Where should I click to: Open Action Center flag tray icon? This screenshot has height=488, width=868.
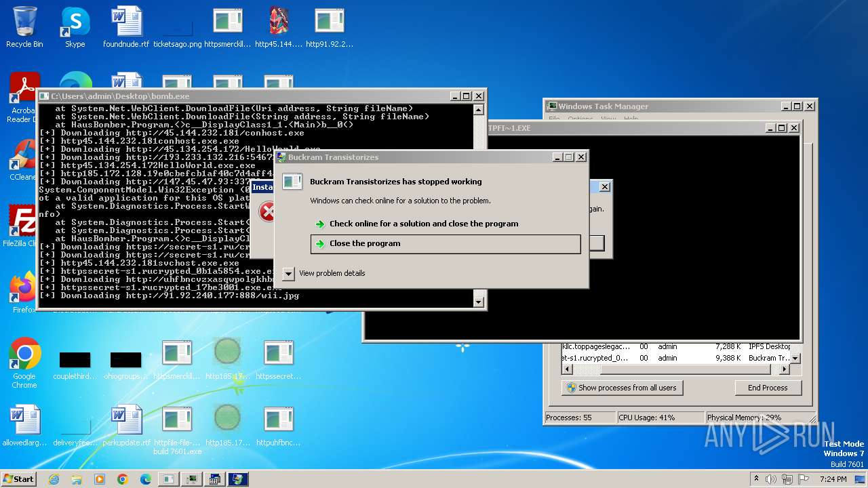[804, 479]
